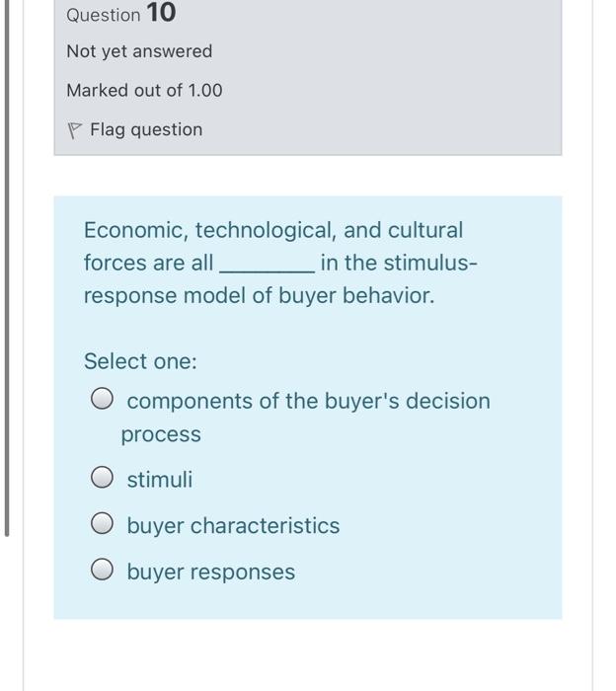Image resolution: width=616 pixels, height=691 pixels.
Task: Click the flag icon beside Flag question
Action: pyautogui.click(x=75, y=129)
